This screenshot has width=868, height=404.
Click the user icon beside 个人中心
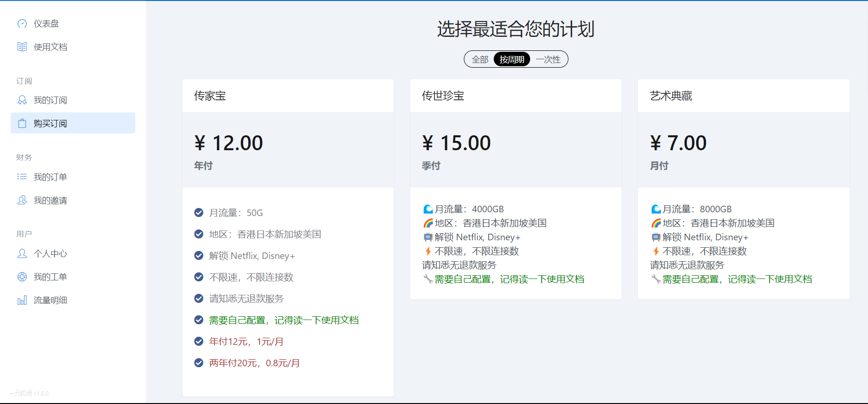[22, 253]
